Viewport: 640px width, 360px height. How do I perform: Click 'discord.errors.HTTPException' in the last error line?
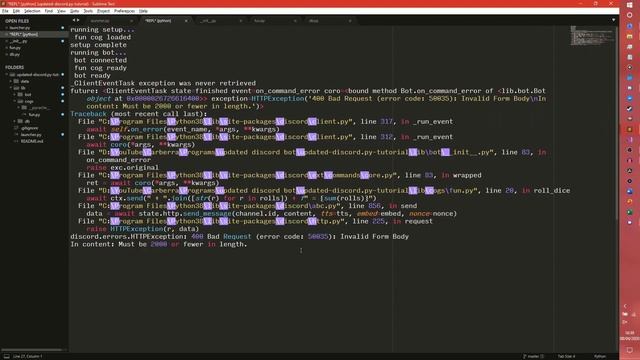pos(127,237)
